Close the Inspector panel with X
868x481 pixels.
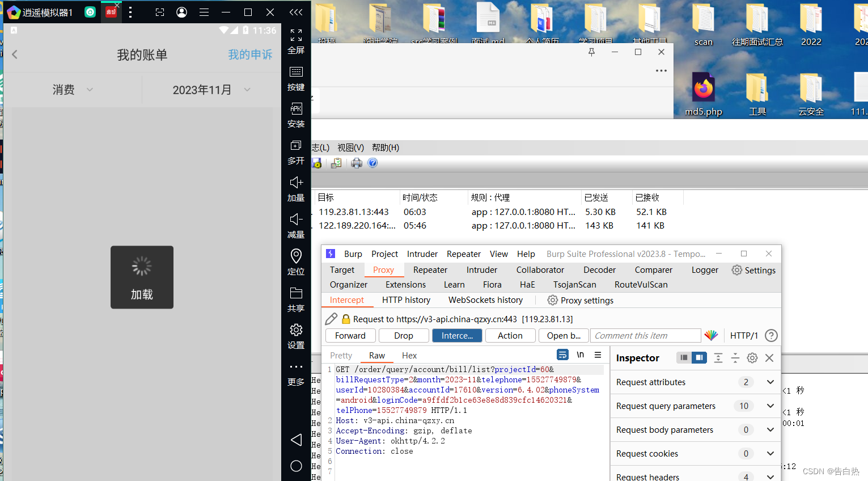769,358
